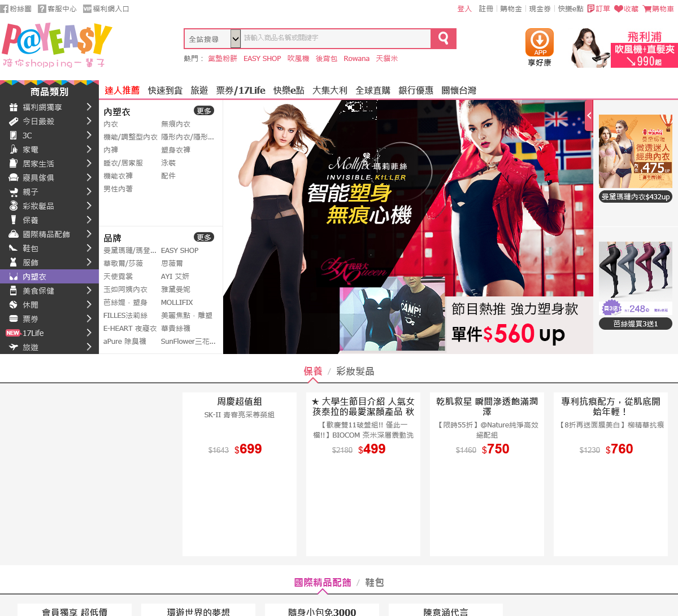Collapse the banner side panel arrow
This screenshot has height=616, width=678.
tap(589, 116)
